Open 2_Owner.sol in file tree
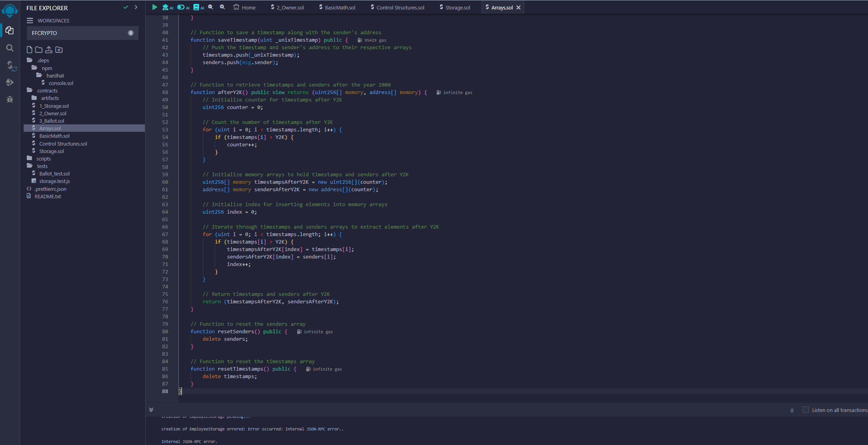Image resolution: width=868 pixels, height=445 pixels. (x=49, y=113)
